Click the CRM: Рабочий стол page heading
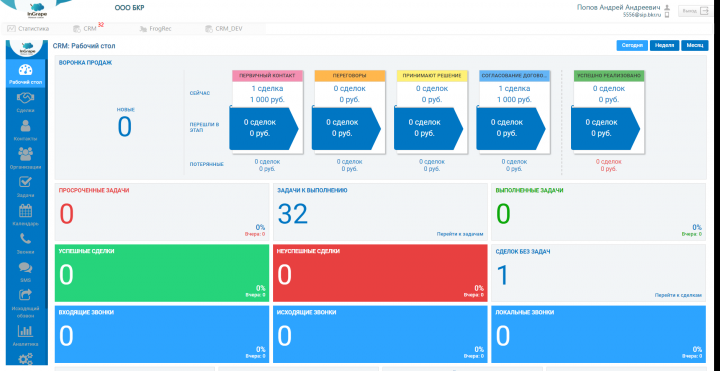This screenshot has width=720, height=371. coord(84,46)
